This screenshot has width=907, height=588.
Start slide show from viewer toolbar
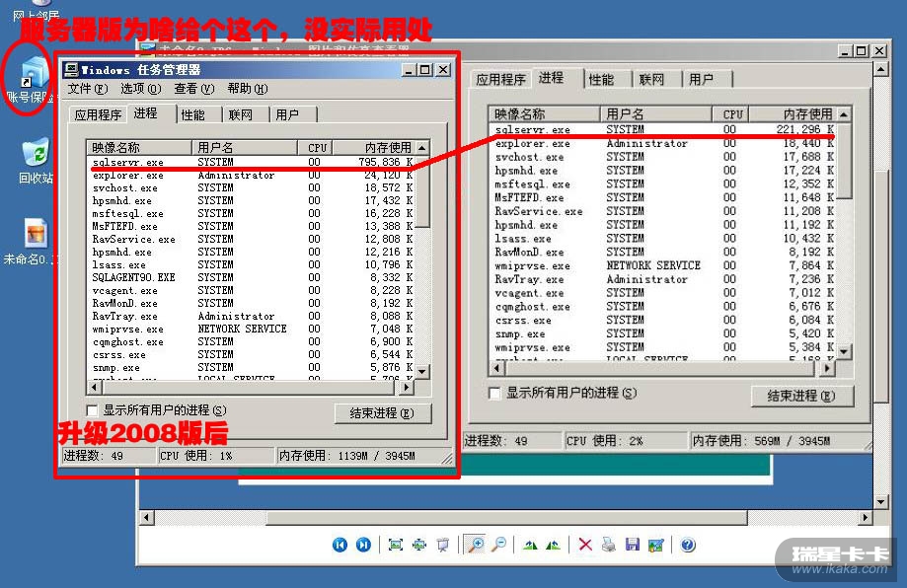(442, 545)
